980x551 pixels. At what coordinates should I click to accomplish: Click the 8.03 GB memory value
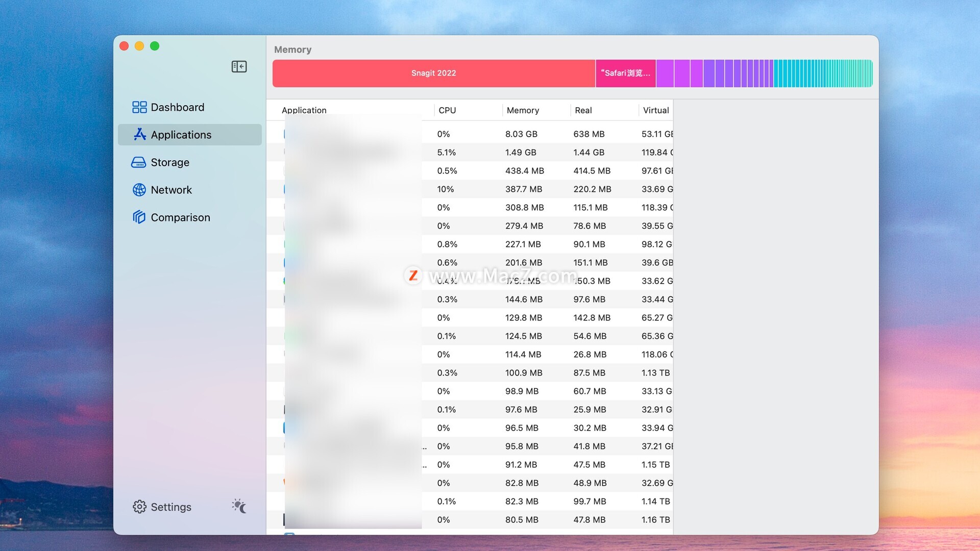(521, 134)
